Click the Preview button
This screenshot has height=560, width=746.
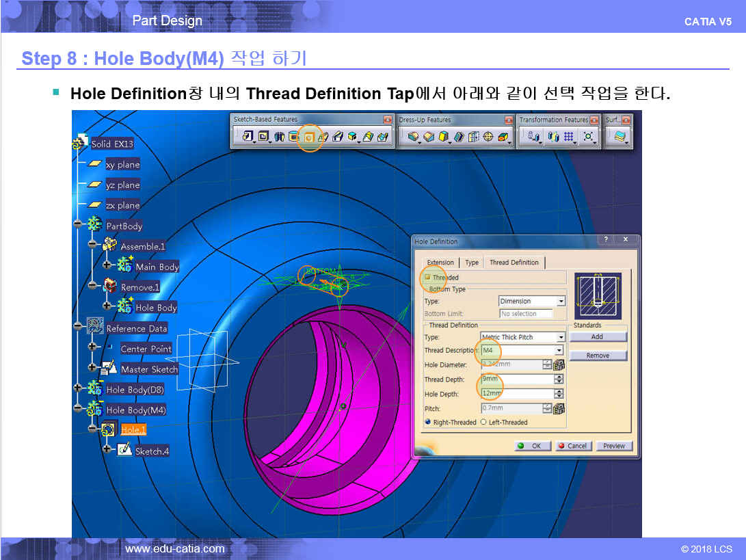[614, 446]
